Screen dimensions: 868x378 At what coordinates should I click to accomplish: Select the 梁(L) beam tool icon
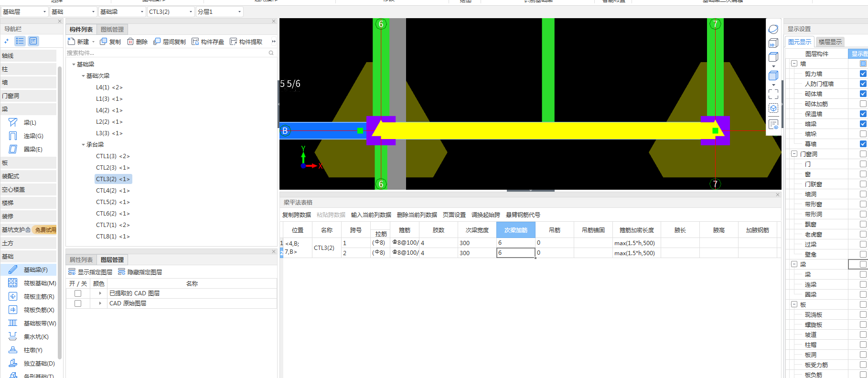point(13,123)
